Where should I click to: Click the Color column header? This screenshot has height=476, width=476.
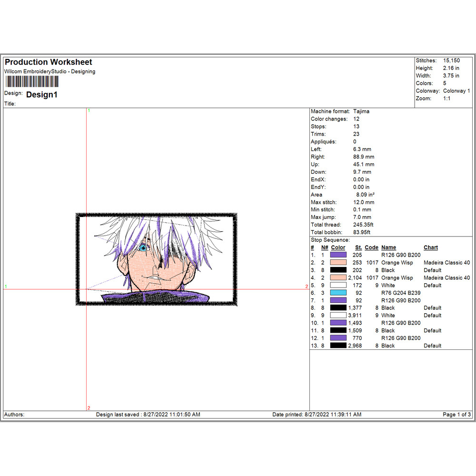[x=338, y=248]
